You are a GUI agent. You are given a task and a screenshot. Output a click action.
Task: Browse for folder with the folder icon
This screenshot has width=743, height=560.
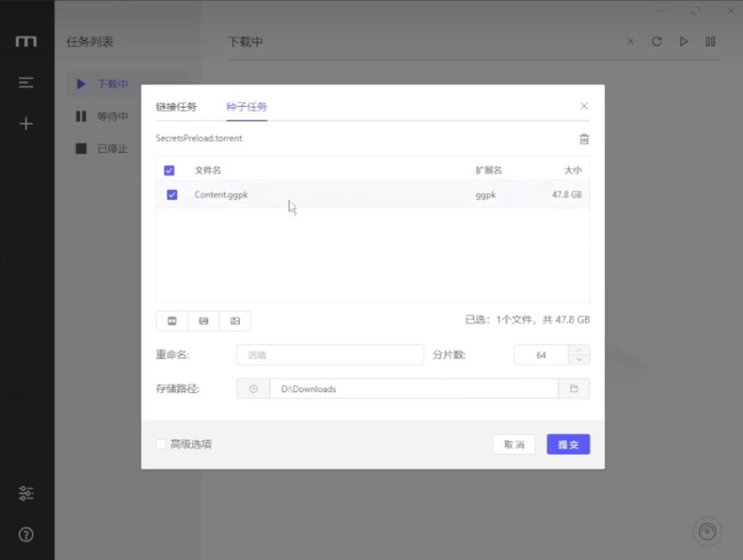click(x=574, y=389)
